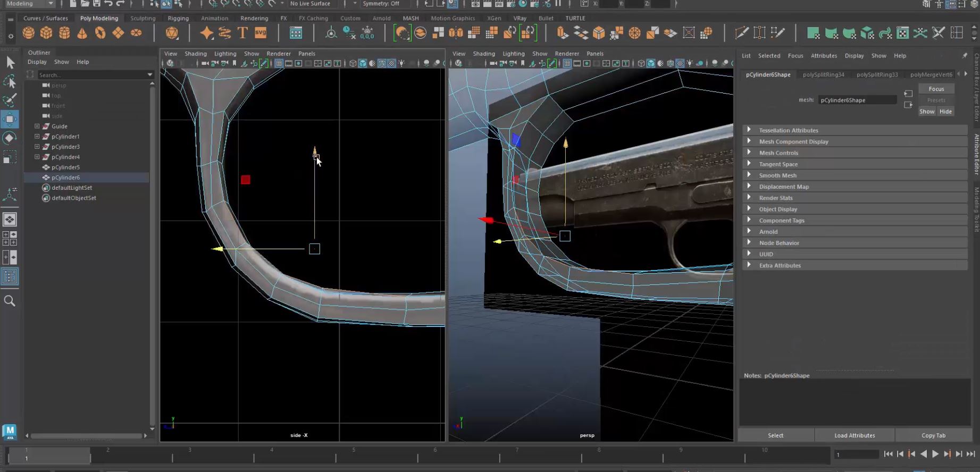980x472 pixels.
Task: Select pCylinder5 in the Outliner
Action: click(x=65, y=167)
